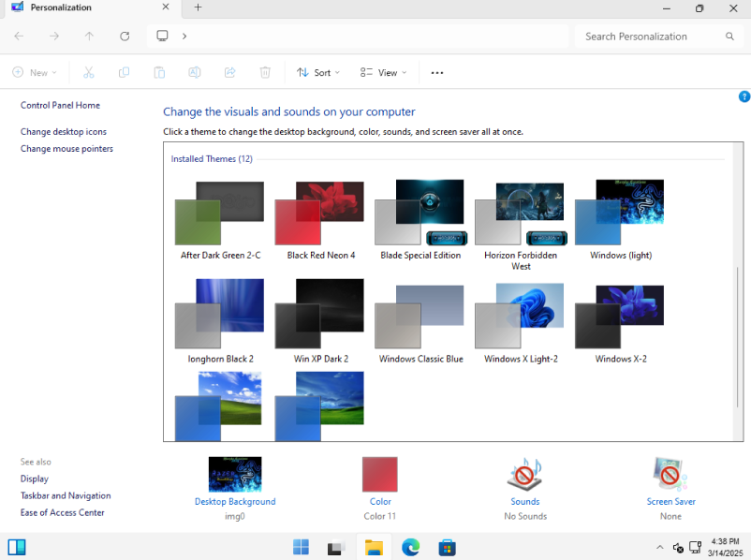Open the Desktop Background link
The height and width of the screenshot is (560, 751).
tap(235, 502)
